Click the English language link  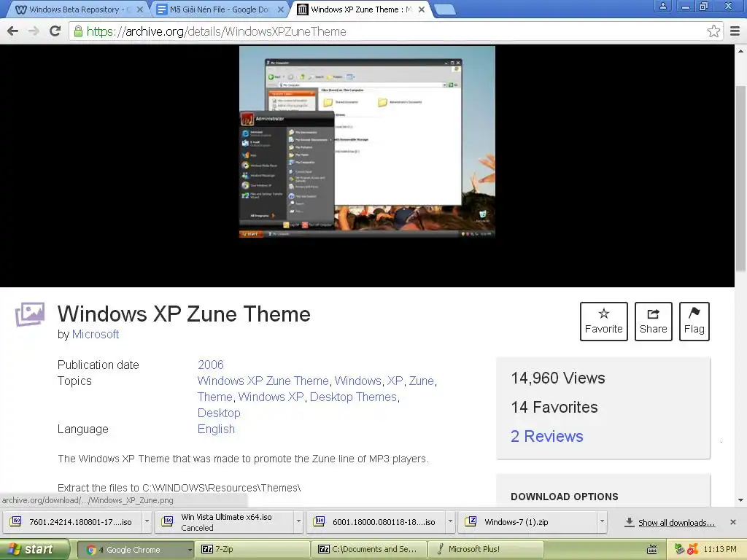point(216,429)
